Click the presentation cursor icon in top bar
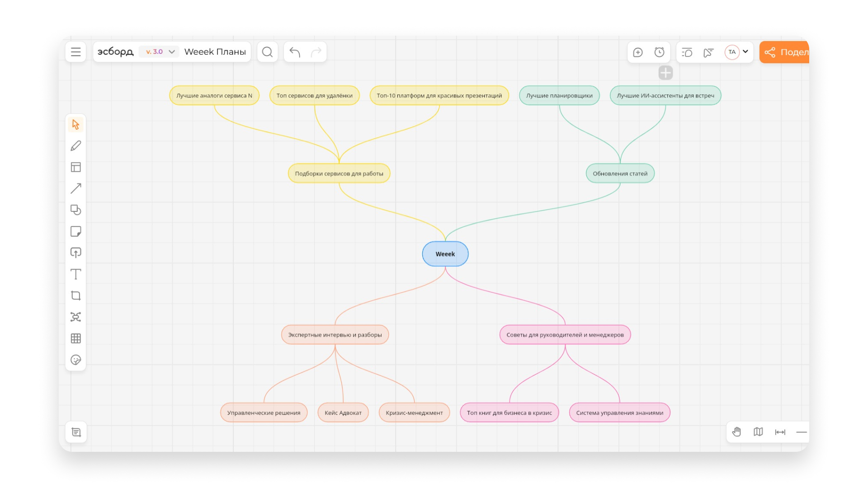The width and height of the screenshot is (868, 488). click(x=708, y=52)
